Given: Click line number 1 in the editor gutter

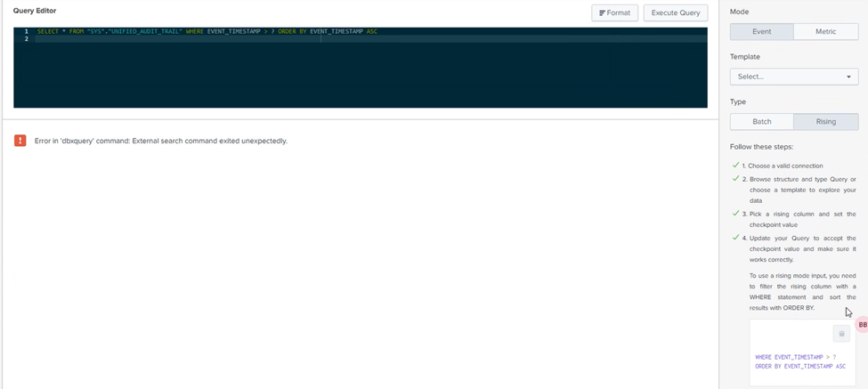Looking at the screenshot, I should coord(26,31).
